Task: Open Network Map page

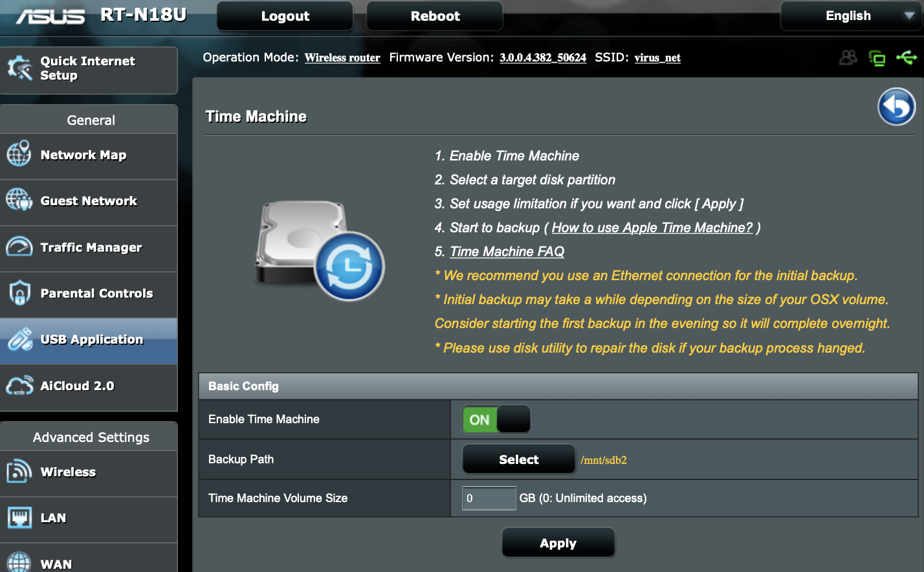Action: click(x=89, y=155)
